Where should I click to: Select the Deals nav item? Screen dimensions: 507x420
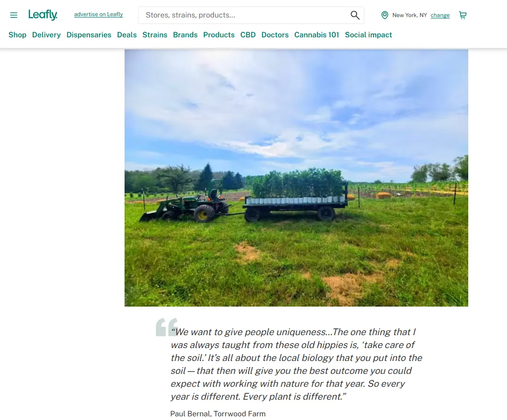(x=127, y=35)
